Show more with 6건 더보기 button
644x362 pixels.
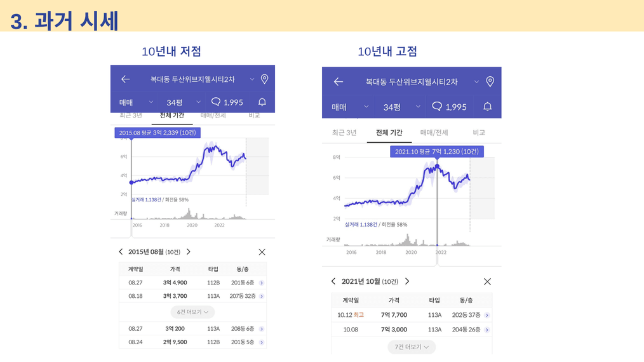(x=192, y=312)
